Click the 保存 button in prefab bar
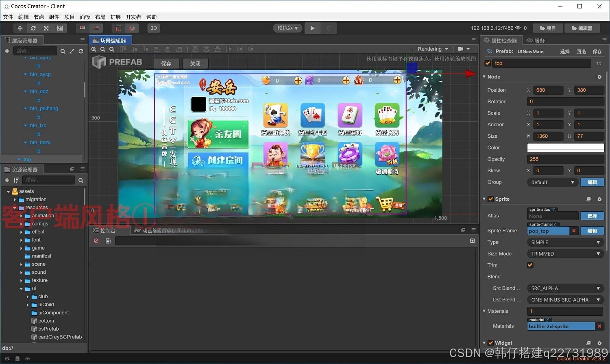 coord(166,63)
